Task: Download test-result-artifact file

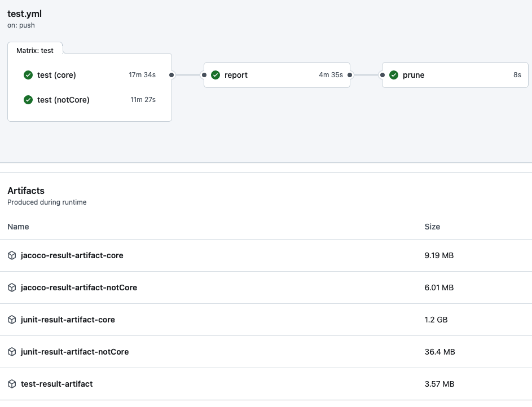Action: click(56, 384)
